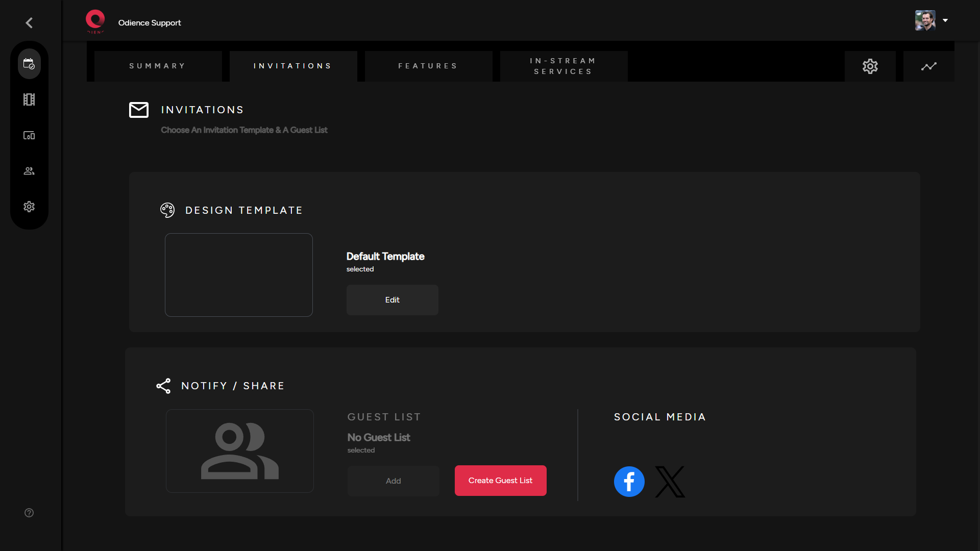
Task: Share the event to Facebook
Action: [x=629, y=481]
